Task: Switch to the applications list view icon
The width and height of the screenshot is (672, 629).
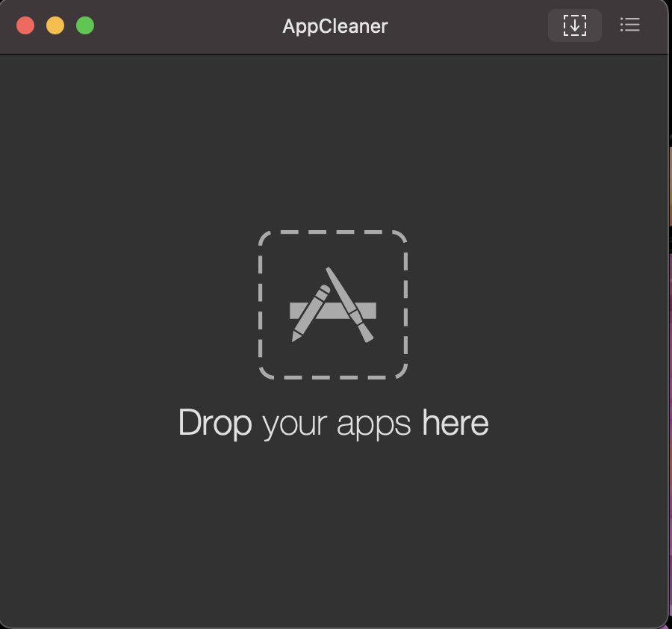Action: pyautogui.click(x=629, y=25)
